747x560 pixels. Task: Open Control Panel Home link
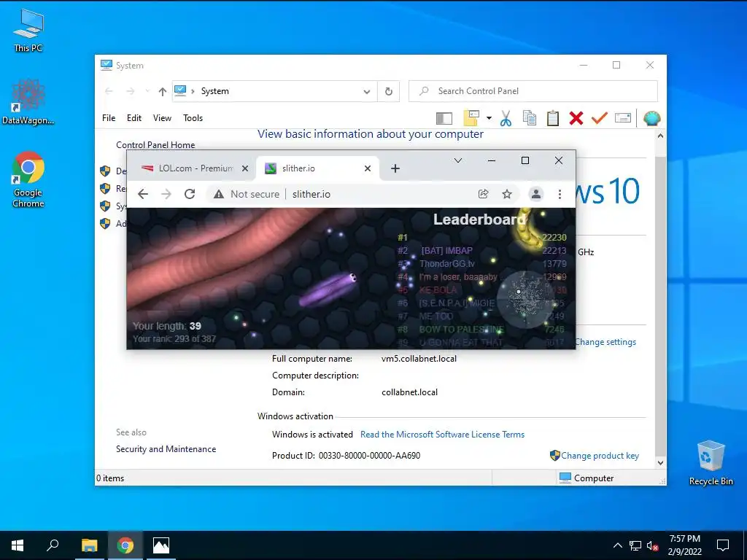pos(155,145)
